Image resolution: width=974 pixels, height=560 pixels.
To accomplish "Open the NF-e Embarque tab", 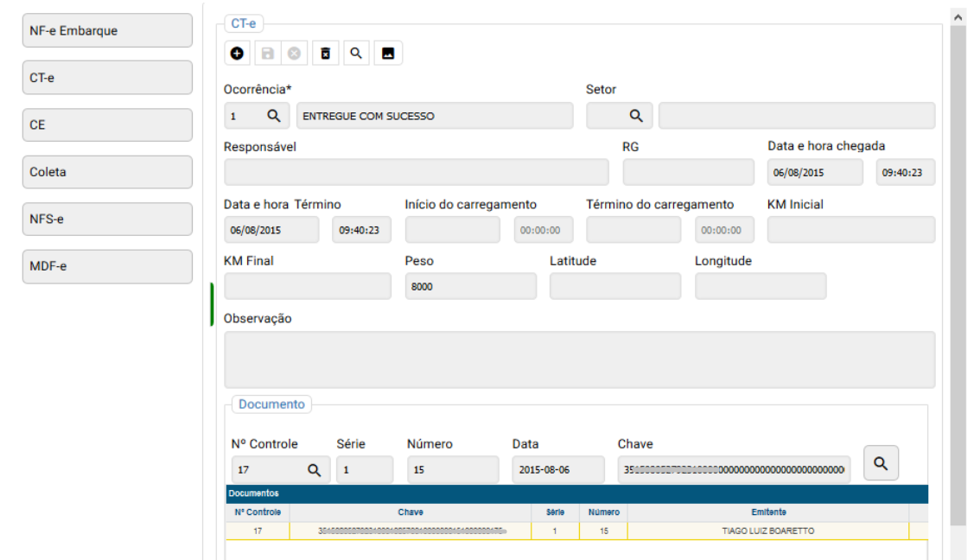I will (x=107, y=31).
